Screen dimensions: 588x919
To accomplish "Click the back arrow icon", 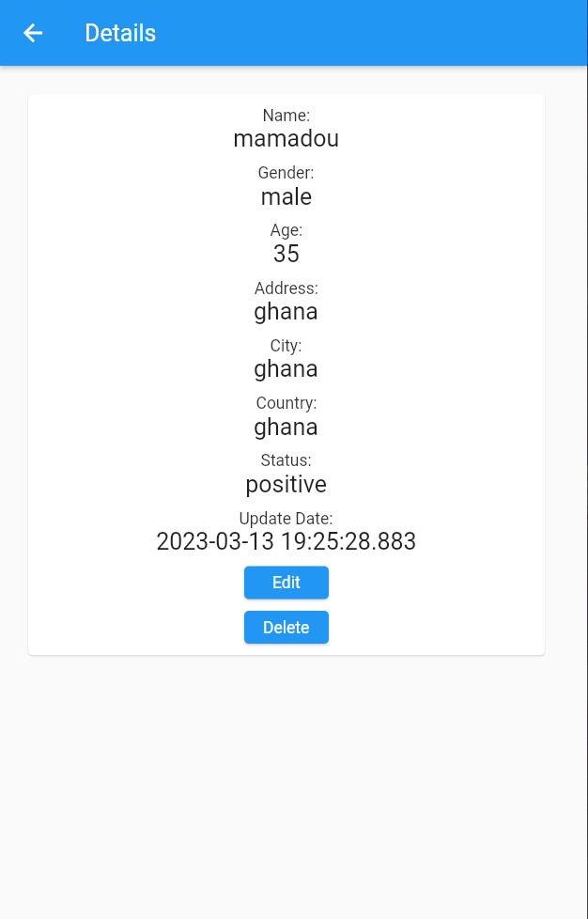I will 33,33.
